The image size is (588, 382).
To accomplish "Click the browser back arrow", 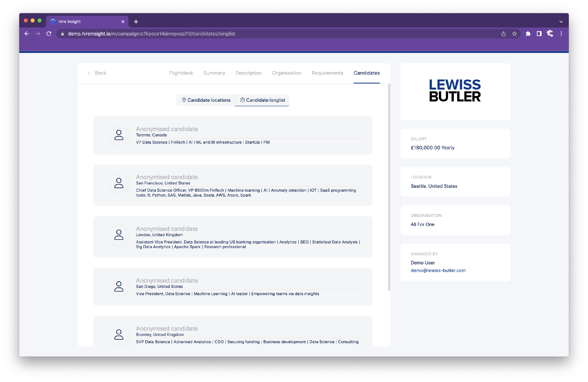I will pyautogui.click(x=27, y=34).
